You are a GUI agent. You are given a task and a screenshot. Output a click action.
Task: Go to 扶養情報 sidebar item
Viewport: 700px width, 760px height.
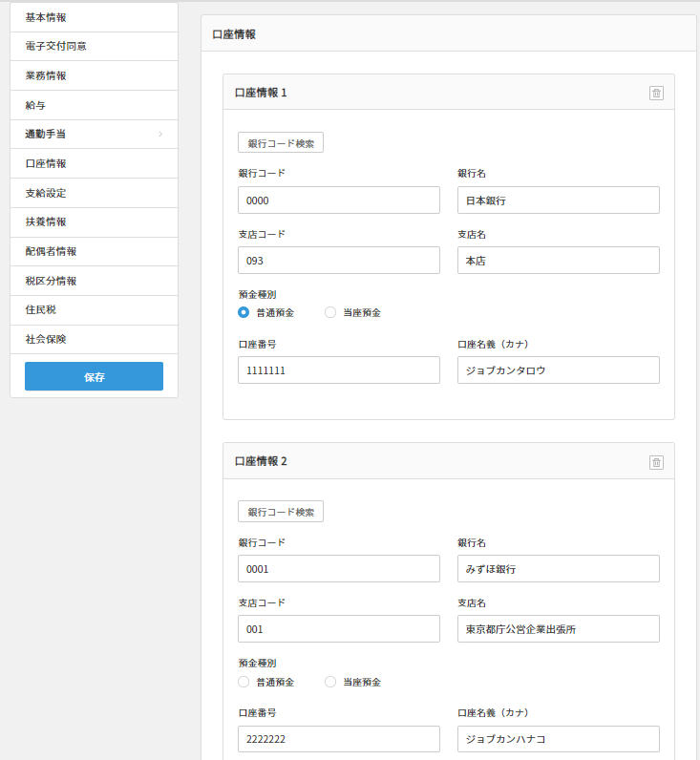click(x=94, y=222)
